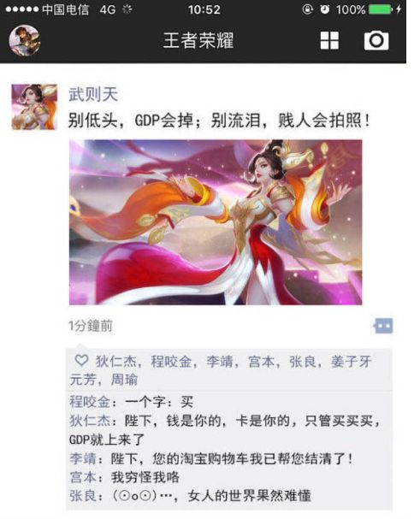Open the four-square grid icon

(x=329, y=41)
